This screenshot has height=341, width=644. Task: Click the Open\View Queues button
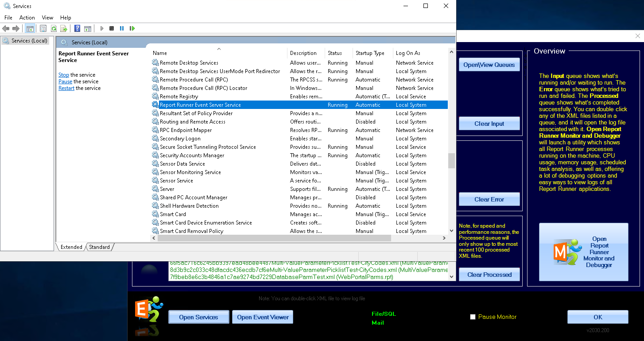pyautogui.click(x=489, y=65)
